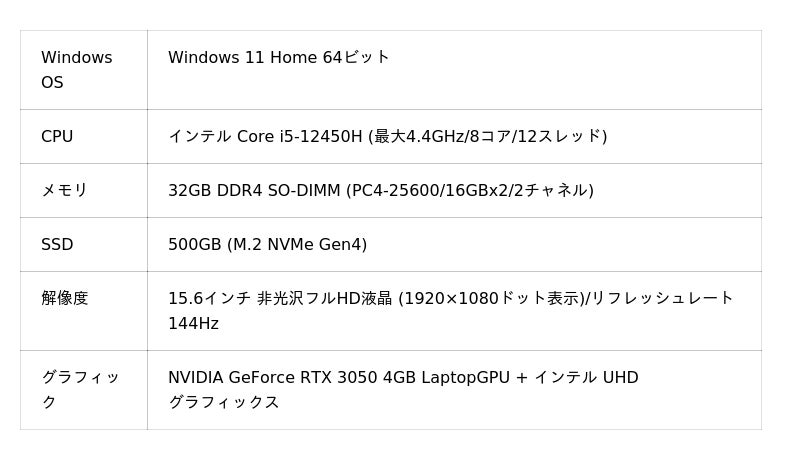
Task: Click the グラフィック row label
Action: pos(80,378)
